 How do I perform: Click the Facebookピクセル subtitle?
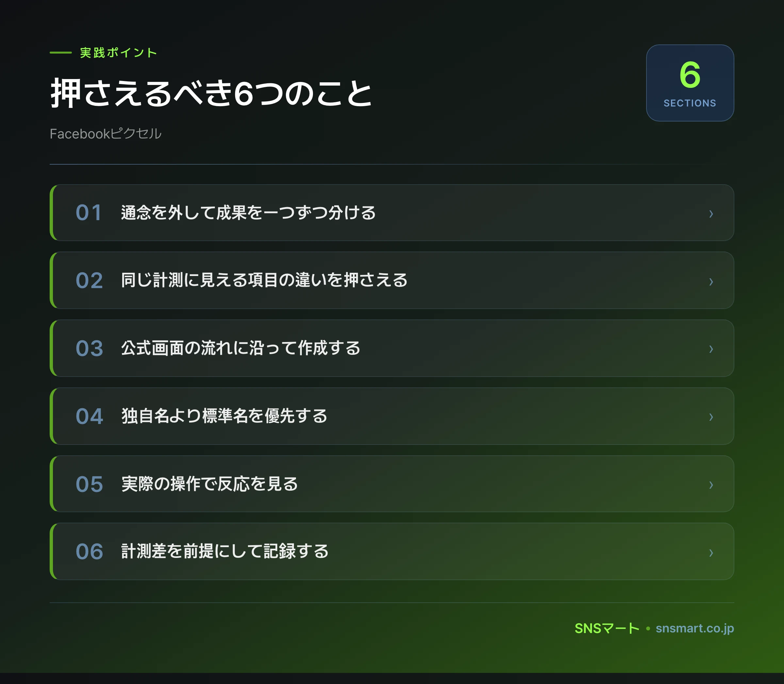pyautogui.click(x=106, y=134)
